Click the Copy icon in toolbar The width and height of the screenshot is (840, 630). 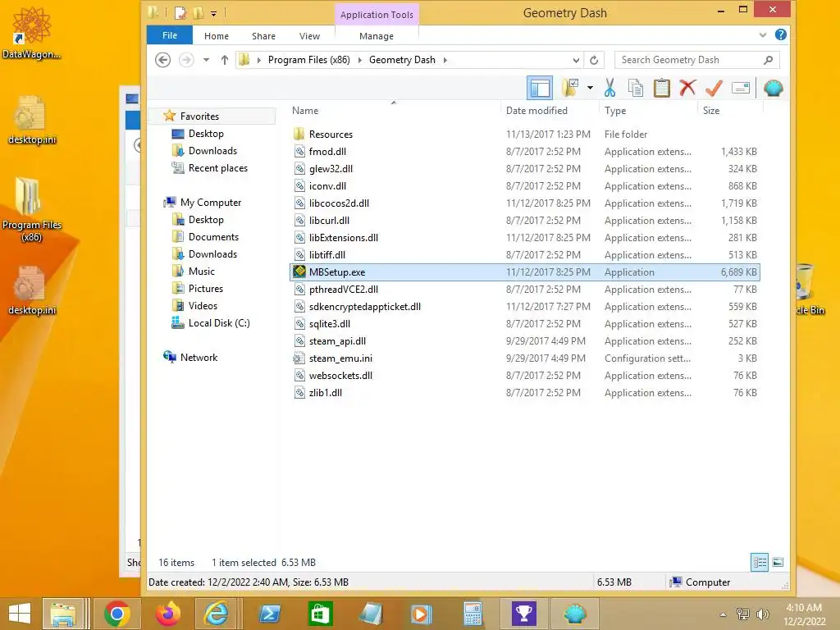(636, 88)
